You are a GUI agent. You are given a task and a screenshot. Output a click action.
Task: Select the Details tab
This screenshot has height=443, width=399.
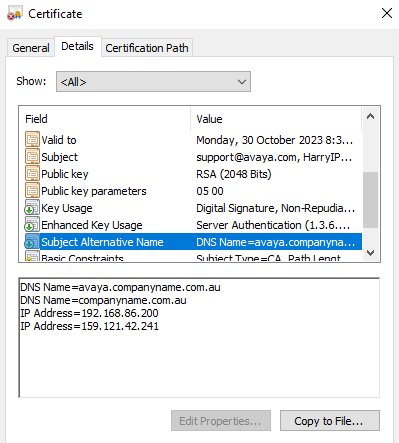[x=77, y=46]
